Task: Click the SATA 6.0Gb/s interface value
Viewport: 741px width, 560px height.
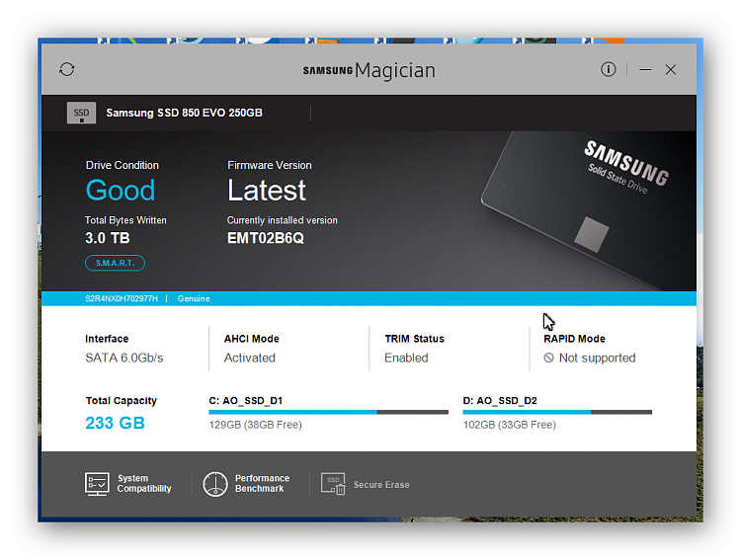Action: (x=124, y=358)
